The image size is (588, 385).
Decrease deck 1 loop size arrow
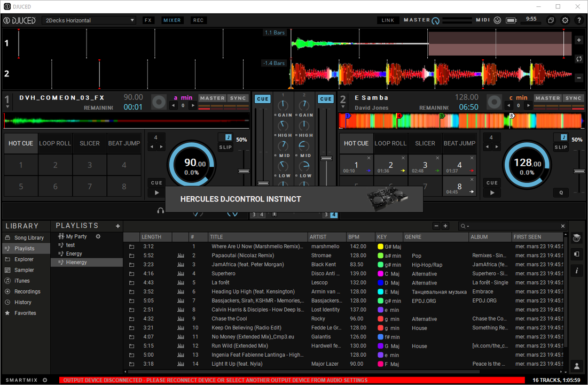coord(152,147)
